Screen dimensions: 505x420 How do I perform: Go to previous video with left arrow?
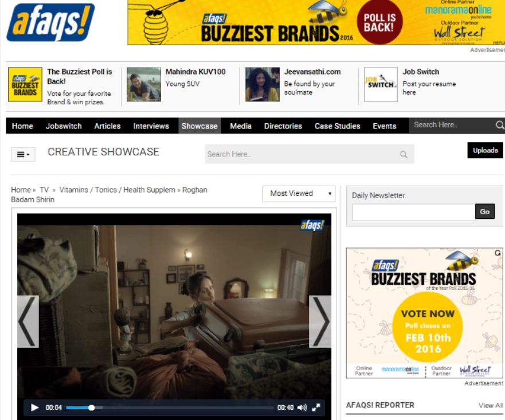[28, 321]
